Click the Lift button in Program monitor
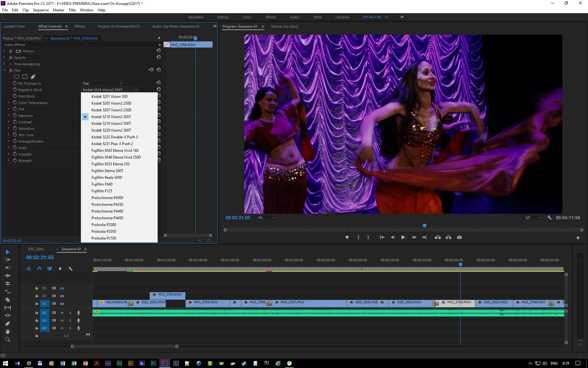This screenshot has width=588, height=368. pyautogui.click(x=438, y=237)
